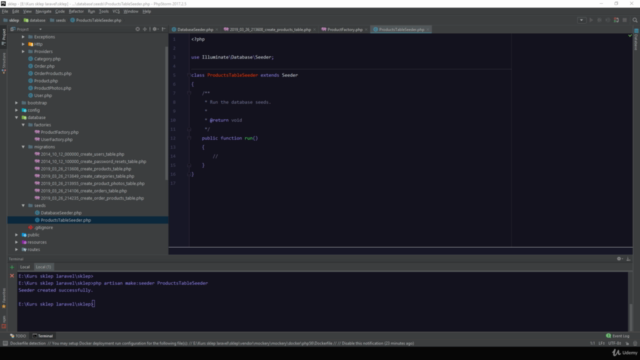Collapse the database folder
This screenshot has height=360, width=640.
pyautogui.click(x=17, y=118)
